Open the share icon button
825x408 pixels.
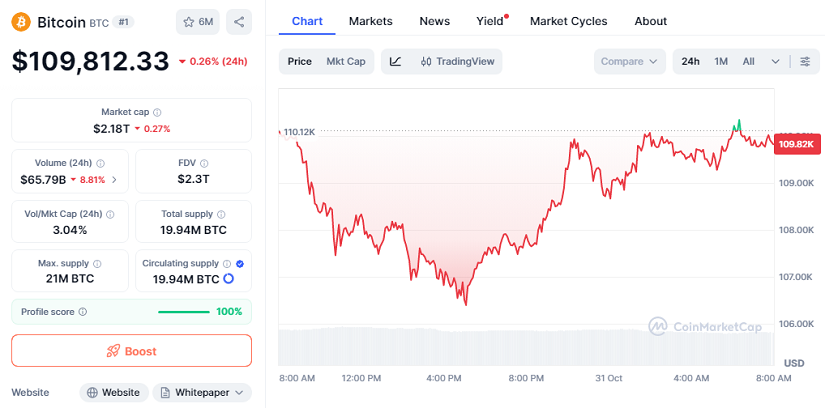coord(239,22)
